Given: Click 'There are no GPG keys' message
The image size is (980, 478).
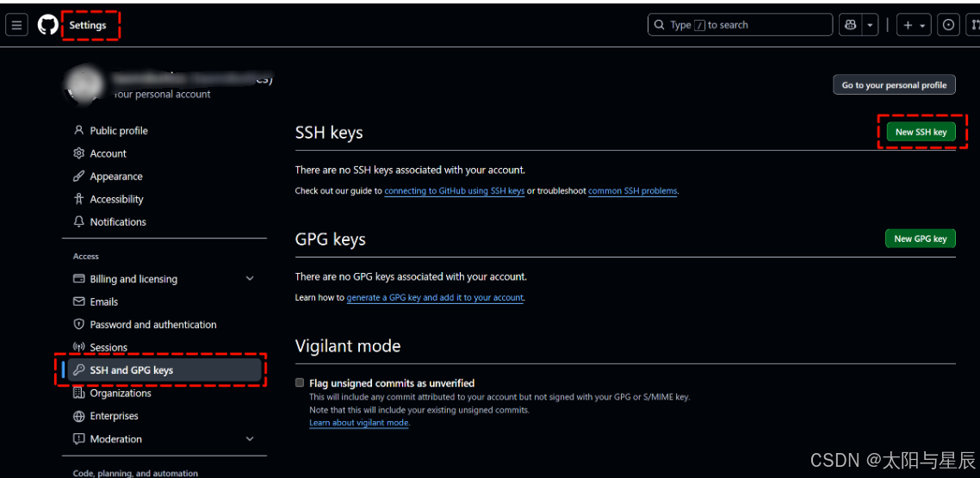Looking at the screenshot, I should pyautogui.click(x=411, y=276).
